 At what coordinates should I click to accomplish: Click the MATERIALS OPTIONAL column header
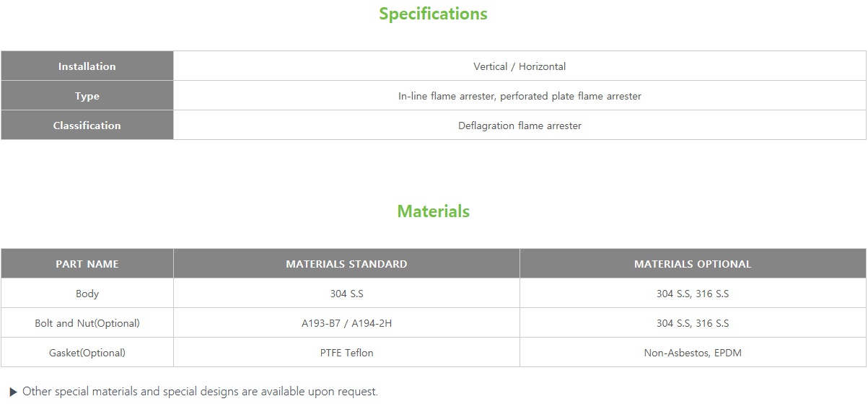point(693,264)
